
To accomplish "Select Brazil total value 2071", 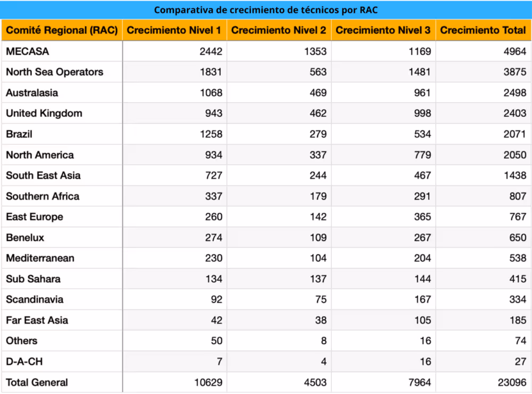I will click(x=514, y=134).
